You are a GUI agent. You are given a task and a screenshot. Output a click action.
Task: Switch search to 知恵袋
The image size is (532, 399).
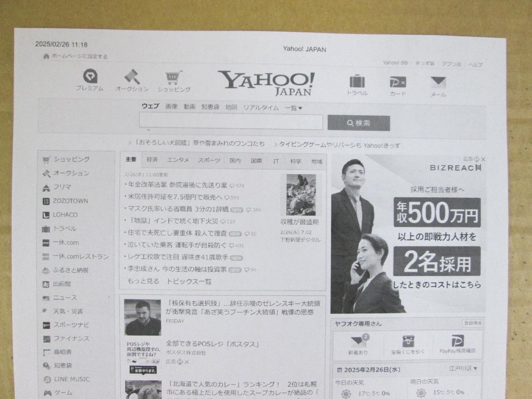point(210,107)
